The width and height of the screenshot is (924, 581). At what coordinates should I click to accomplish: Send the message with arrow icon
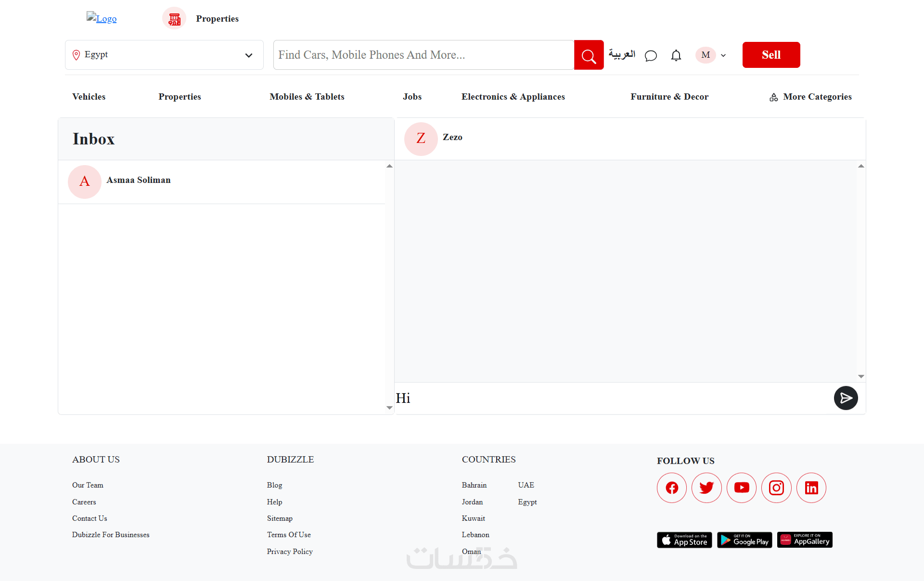pos(846,398)
